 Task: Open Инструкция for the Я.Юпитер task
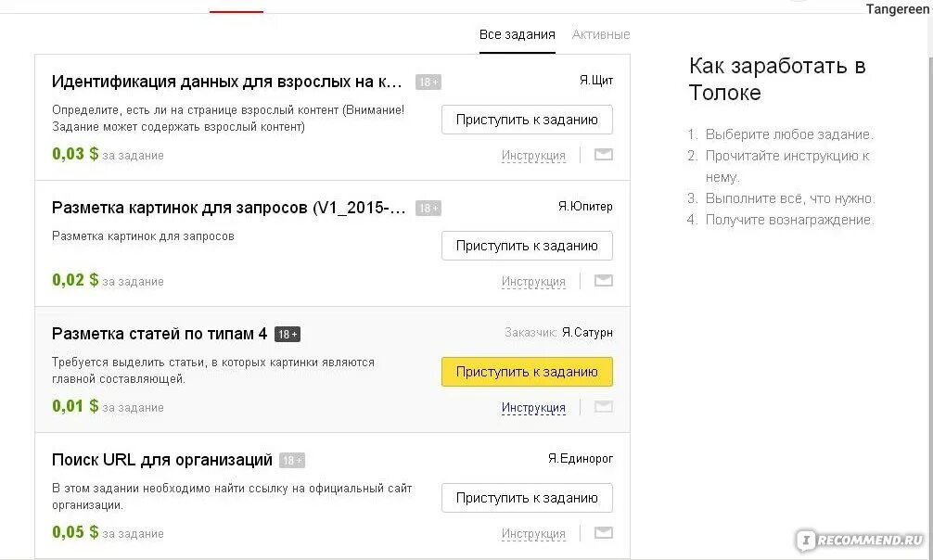click(533, 282)
